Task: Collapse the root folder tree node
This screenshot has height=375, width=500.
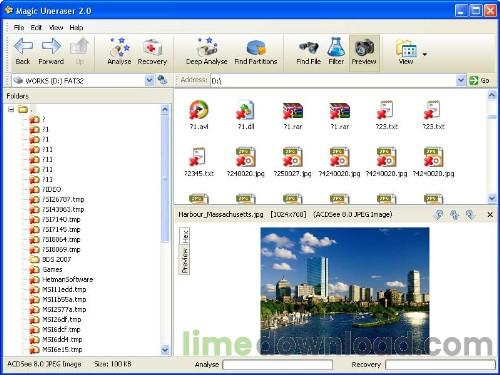Action: click(x=11, y=109)
